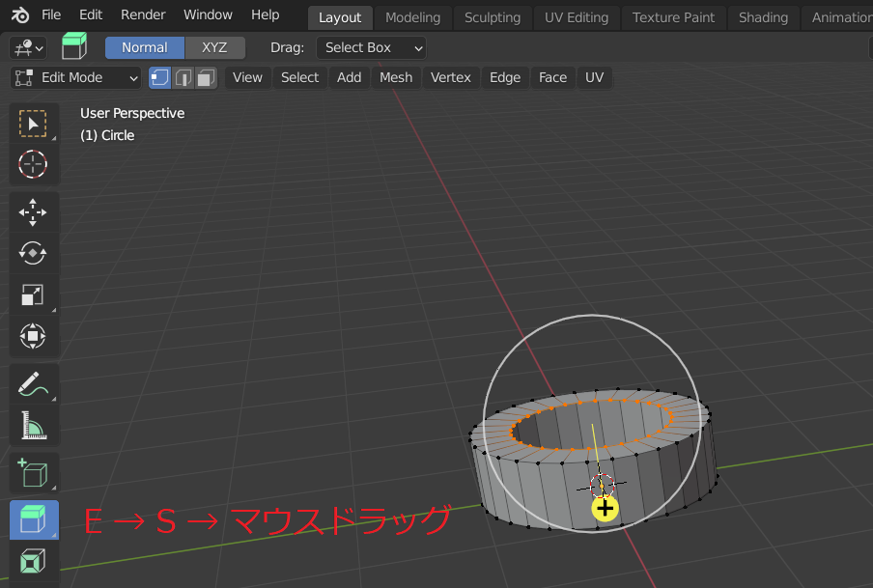This screenshot has width=873, height=588.
Task: Open the View menu in viewport header
Action: [x=247, y=78]
